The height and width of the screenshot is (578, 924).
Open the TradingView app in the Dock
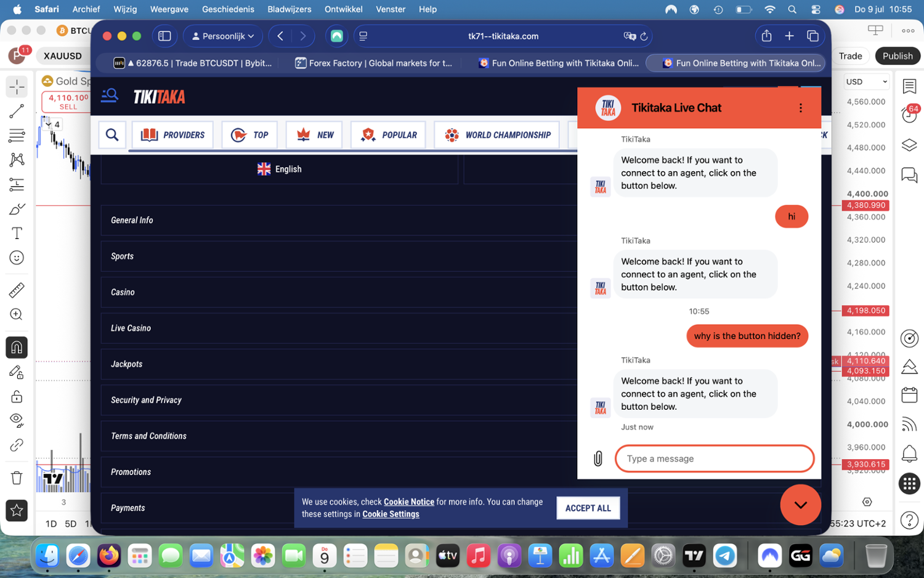pos(694,556)
